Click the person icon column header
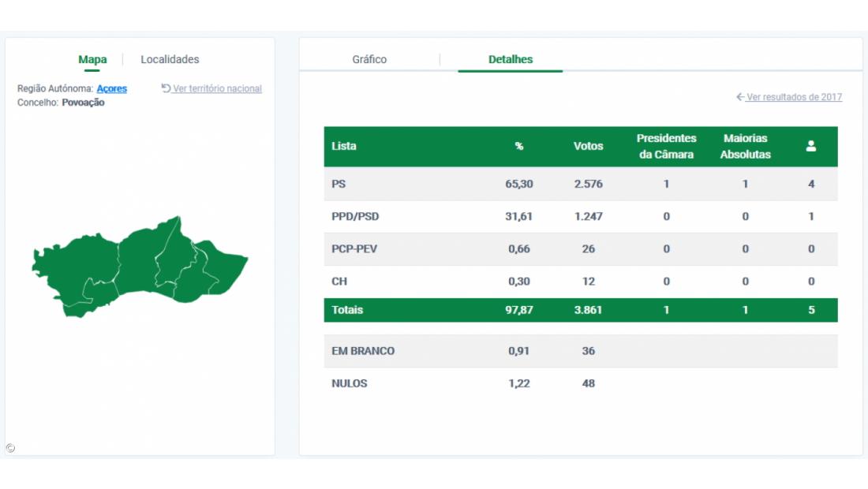Viewport: 868px width, 489px height. click(x=810, y=146)
